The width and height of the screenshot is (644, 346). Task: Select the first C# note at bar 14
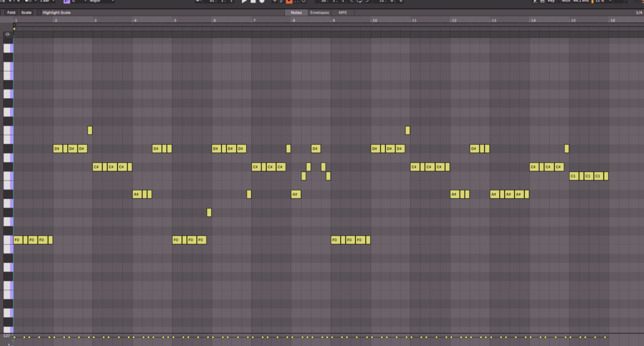point(534,167)
